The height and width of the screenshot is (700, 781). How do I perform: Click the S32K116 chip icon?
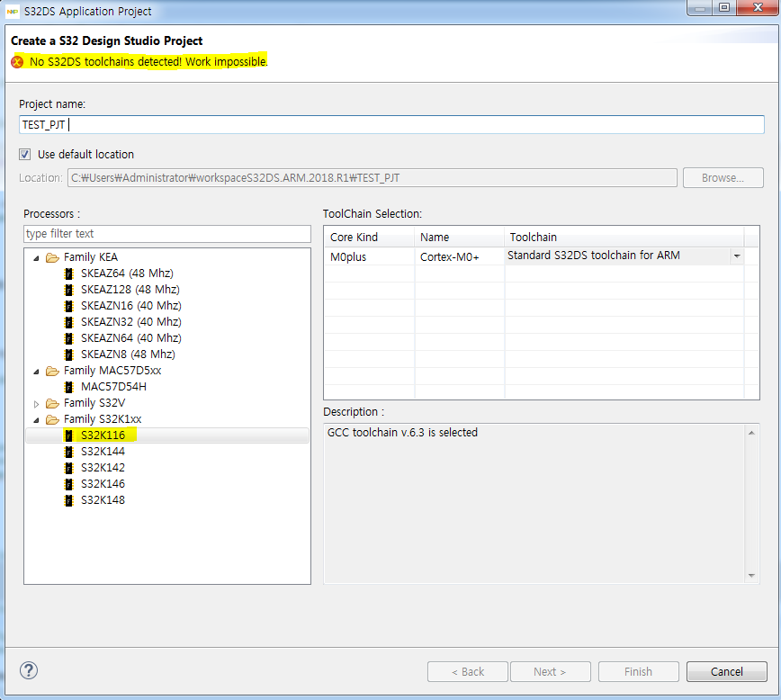point(68,435)
